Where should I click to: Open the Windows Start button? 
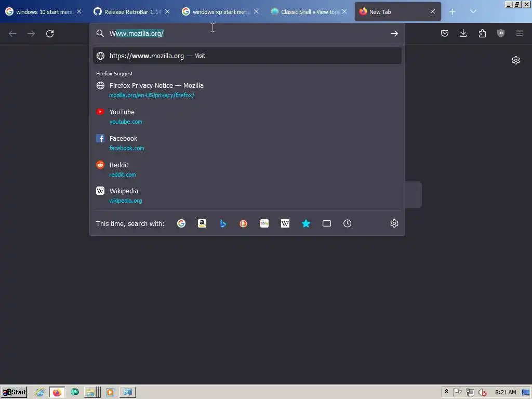pos(14,392)
